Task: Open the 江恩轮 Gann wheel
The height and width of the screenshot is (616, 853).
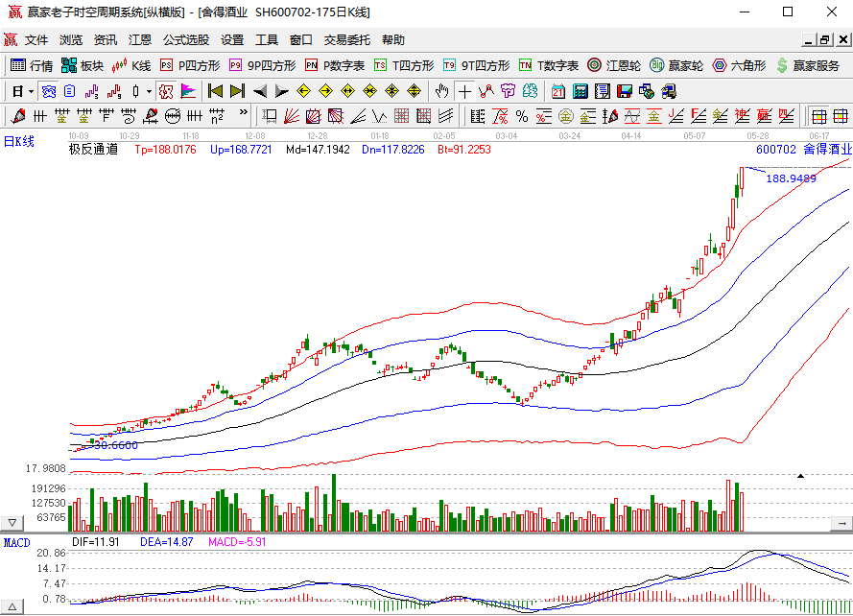Action: click(614, 66)
